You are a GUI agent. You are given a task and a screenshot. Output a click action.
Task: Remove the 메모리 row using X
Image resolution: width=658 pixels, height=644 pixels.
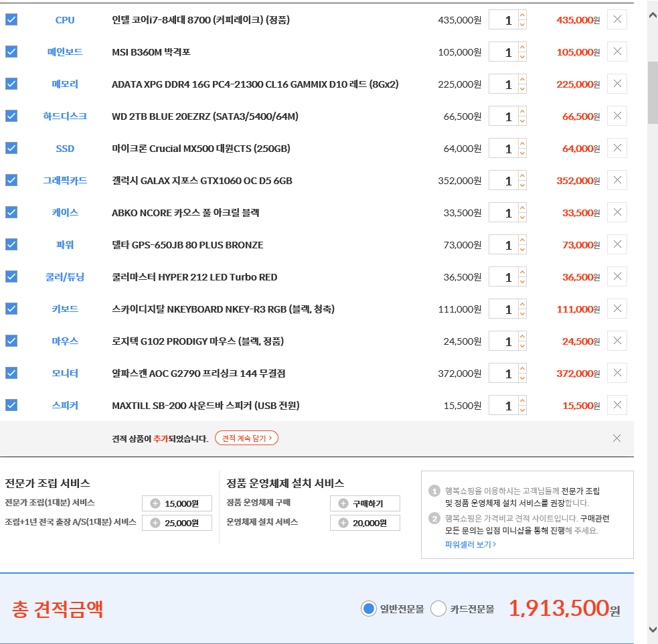(x=617, y=84)
